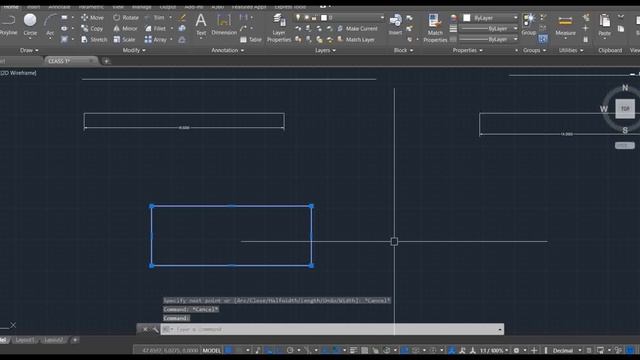Image resolution: width=640 pixels, height=360 pixels.
Task: Open the Home ribbon tab
Action: click(11, 7)
